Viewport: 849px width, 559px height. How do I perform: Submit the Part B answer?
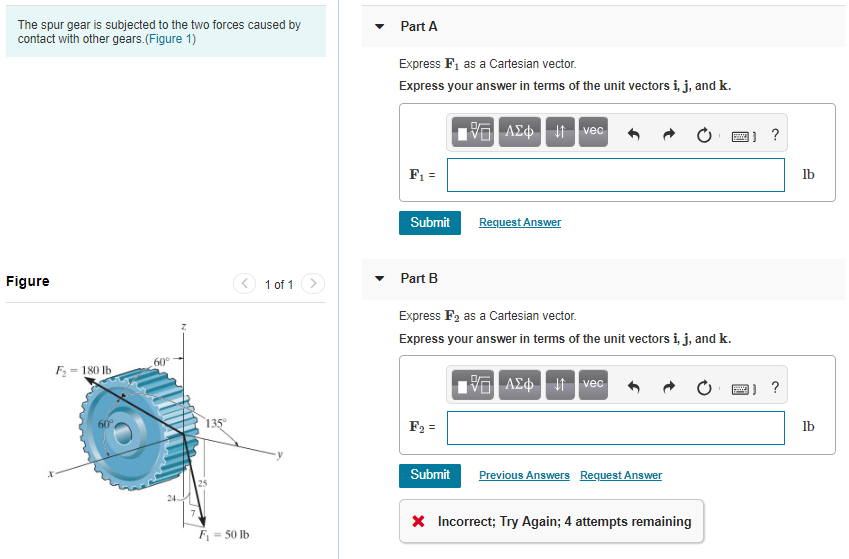pos(430,476)
